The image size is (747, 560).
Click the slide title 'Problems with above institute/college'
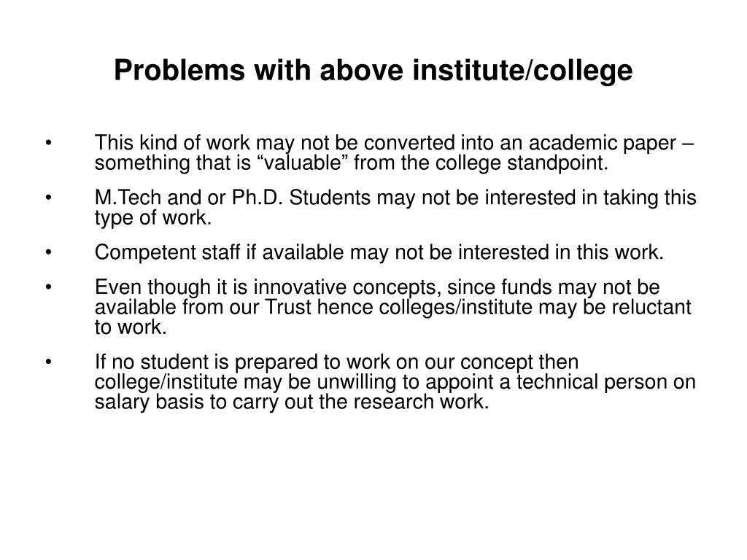pos(373,71)
